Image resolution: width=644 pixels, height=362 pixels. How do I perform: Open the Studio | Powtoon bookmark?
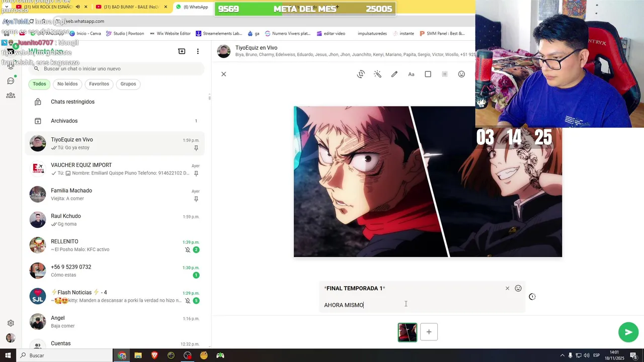click(x=125, y=34)
